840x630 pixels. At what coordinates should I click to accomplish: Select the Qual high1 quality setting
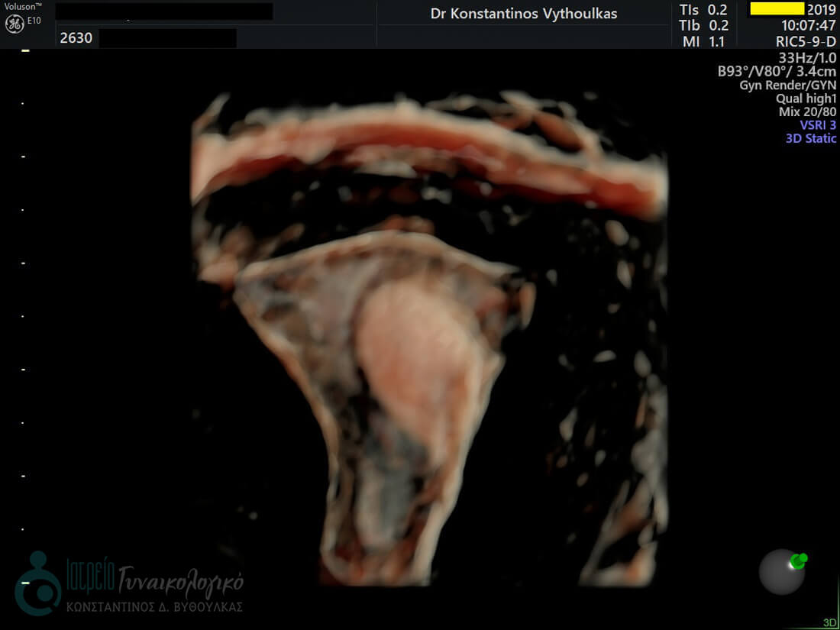(x=806, y=99)
